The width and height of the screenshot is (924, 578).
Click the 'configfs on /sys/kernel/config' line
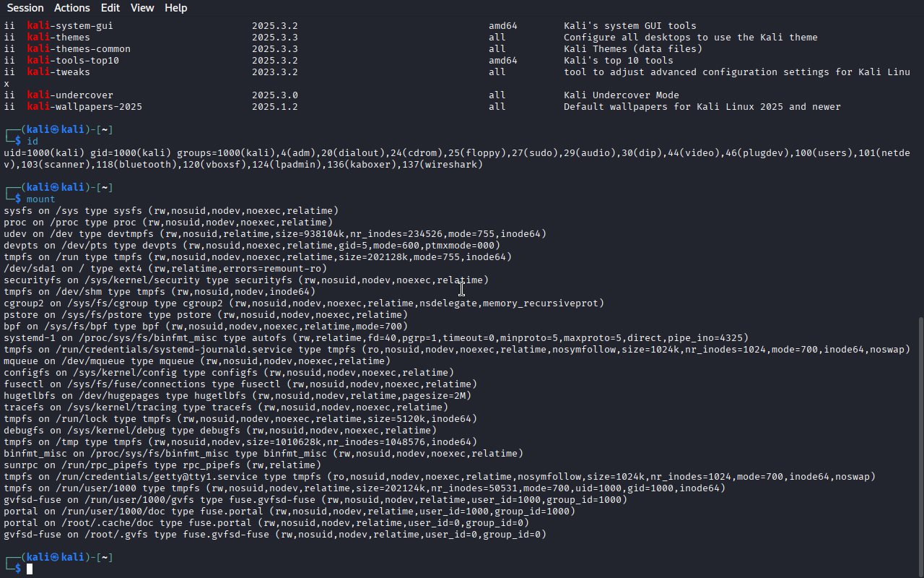229,373
